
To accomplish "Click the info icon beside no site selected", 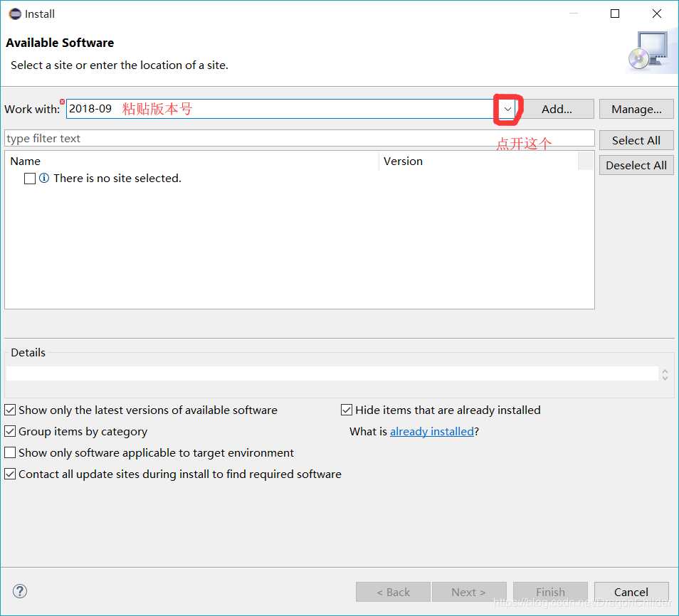I will [44, 178].
